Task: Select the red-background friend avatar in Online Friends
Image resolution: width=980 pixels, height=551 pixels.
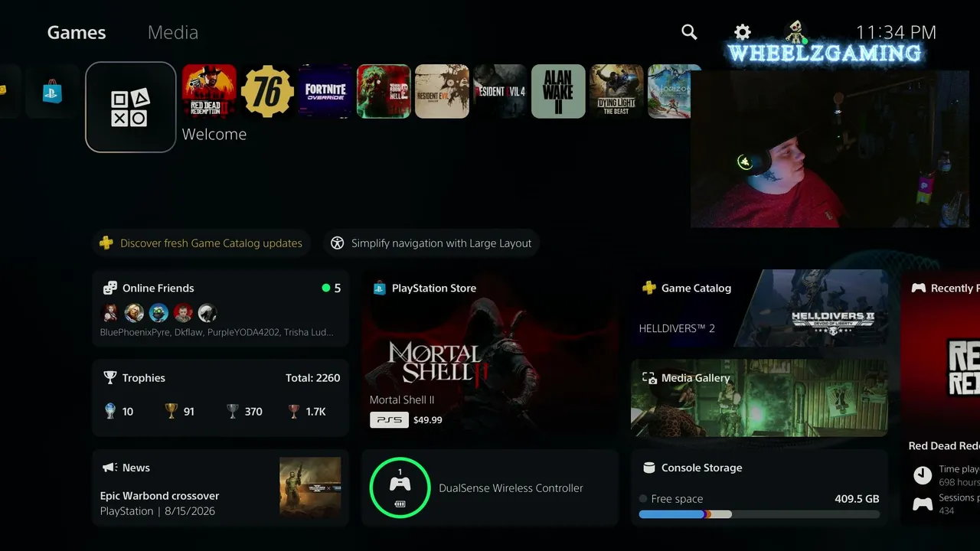Action: [x=183, y=312]
